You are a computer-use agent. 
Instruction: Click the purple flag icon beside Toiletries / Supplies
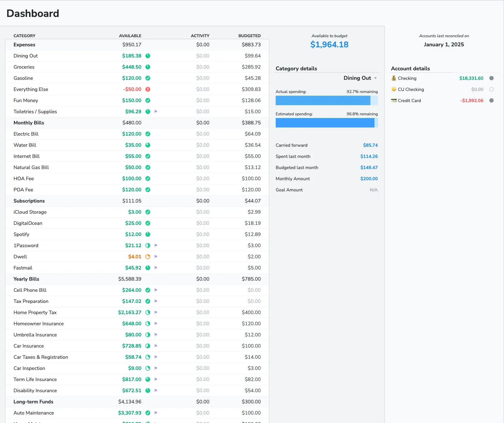click(156, 111)
